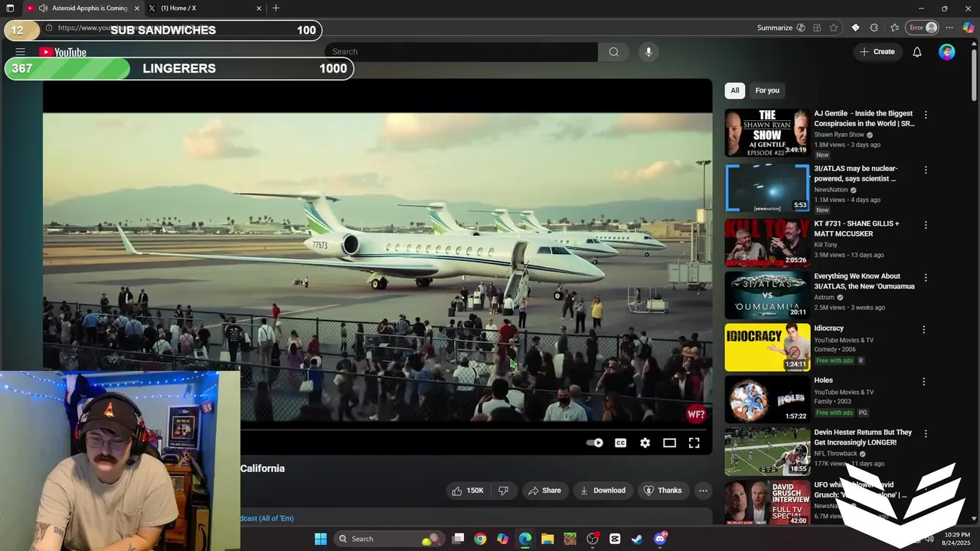The height and width of the screenshot is (551, 980).
Task: Add this page to favorites star
Action: coord(834,28)
